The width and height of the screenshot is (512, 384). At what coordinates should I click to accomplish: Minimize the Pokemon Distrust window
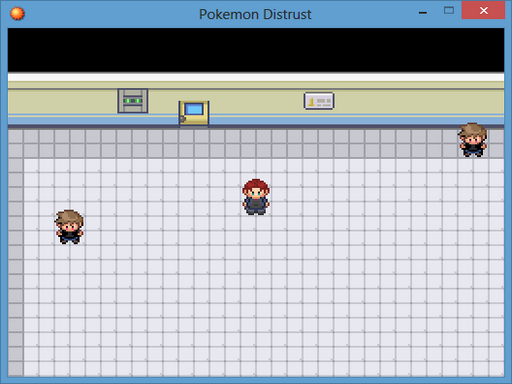[x=423, y=12]
